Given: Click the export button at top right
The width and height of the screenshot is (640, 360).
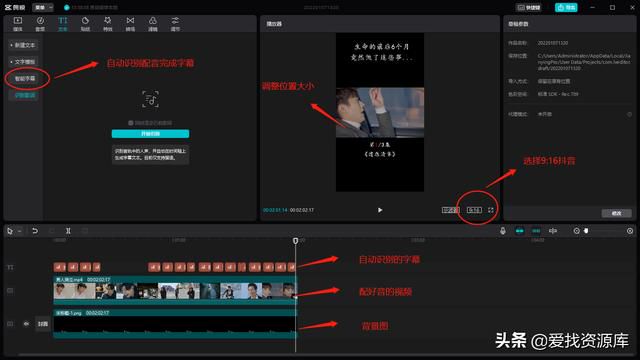Looking at the screenshot, I should tap(566, 7).
